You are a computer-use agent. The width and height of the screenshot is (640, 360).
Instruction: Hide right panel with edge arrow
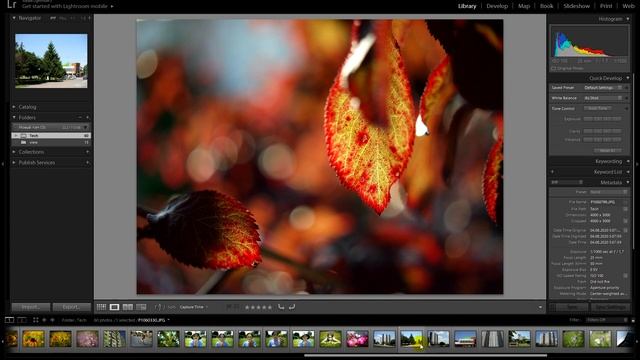pos(637,164)
